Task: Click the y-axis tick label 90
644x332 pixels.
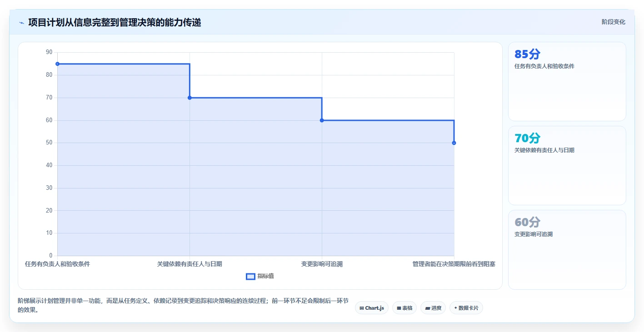Action: point(49,52)
